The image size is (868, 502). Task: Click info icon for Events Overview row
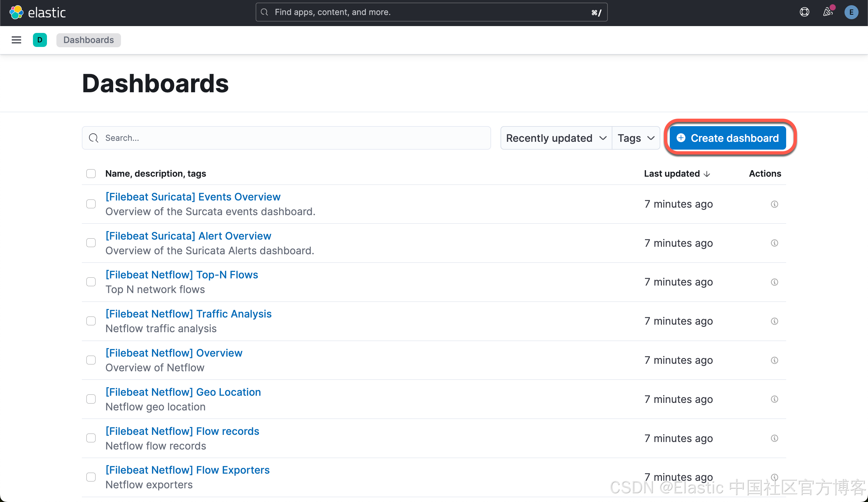click(774, 204)
